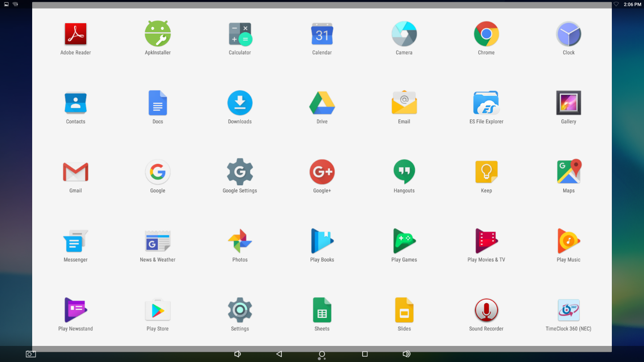Open the Calendar app
This screenshot has width=644, height=362.
(x=322, y=34)
